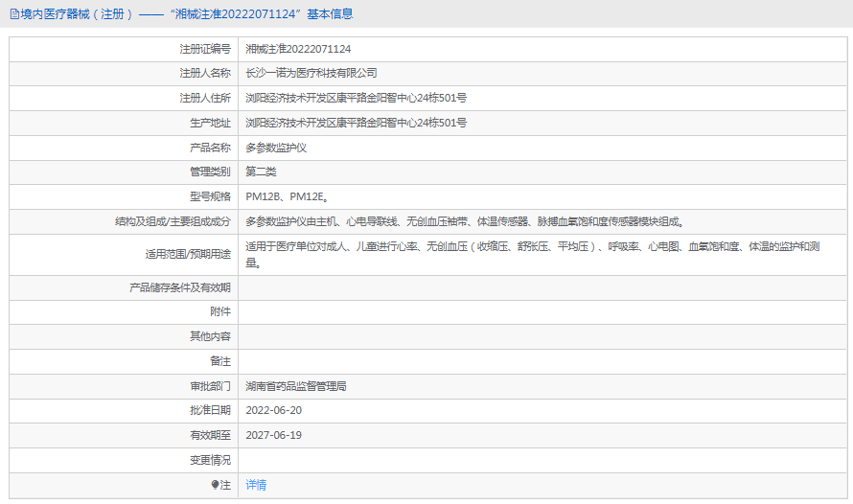This screenshot has width=853, height=504.
Task: Click the 管理类别 label
Action: pyautogui.click(x=210, y=172)
